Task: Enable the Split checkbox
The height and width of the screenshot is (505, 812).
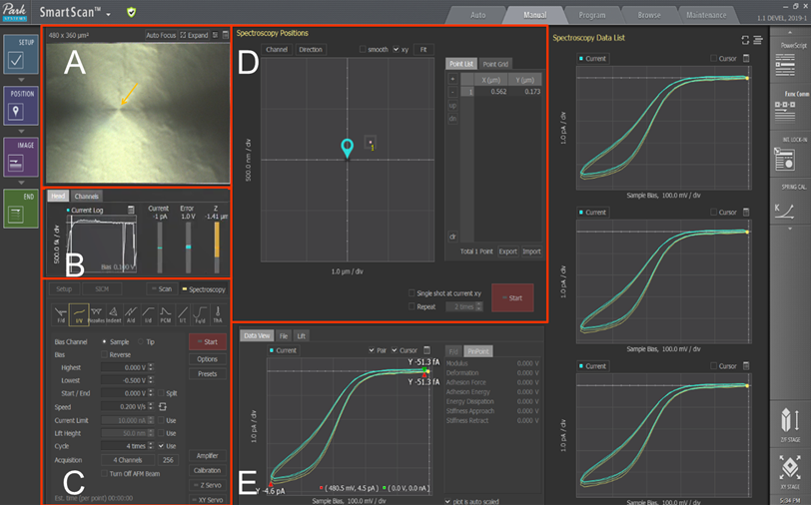Action: (x=161, y=393)
